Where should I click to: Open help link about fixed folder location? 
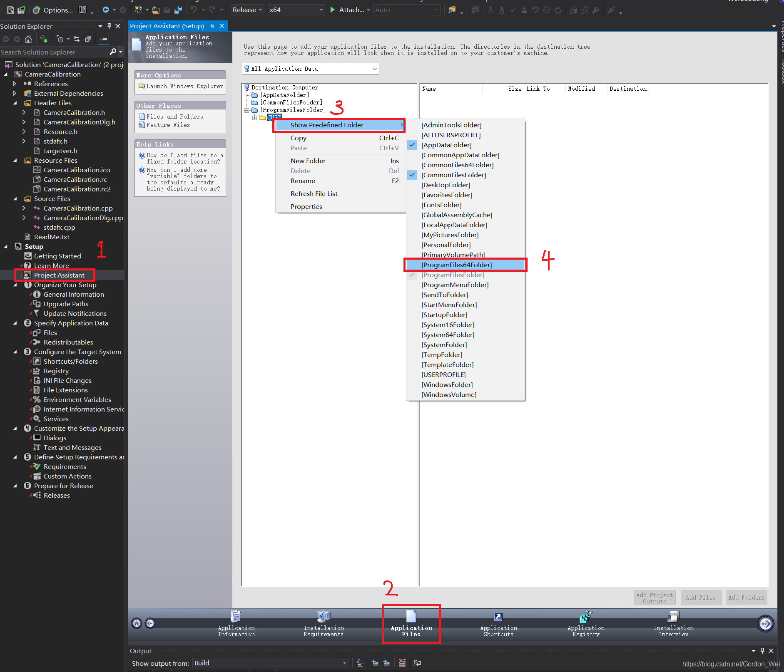tap(185, 159)
